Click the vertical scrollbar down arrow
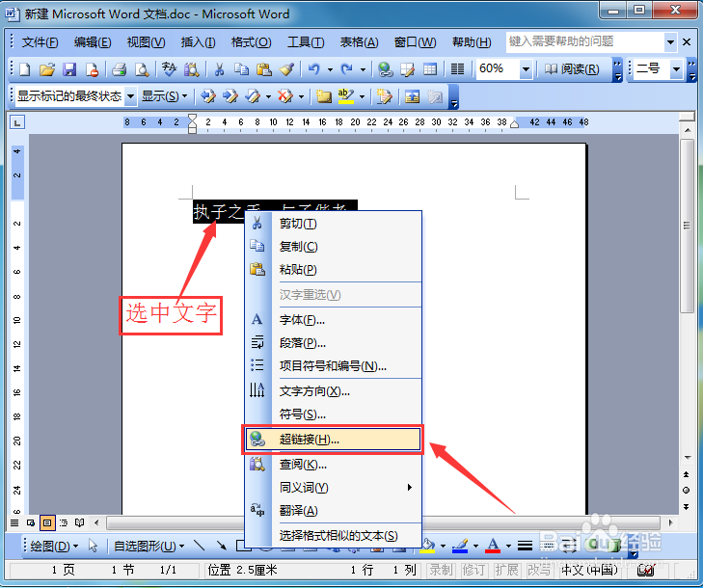 tap(687, 458)
